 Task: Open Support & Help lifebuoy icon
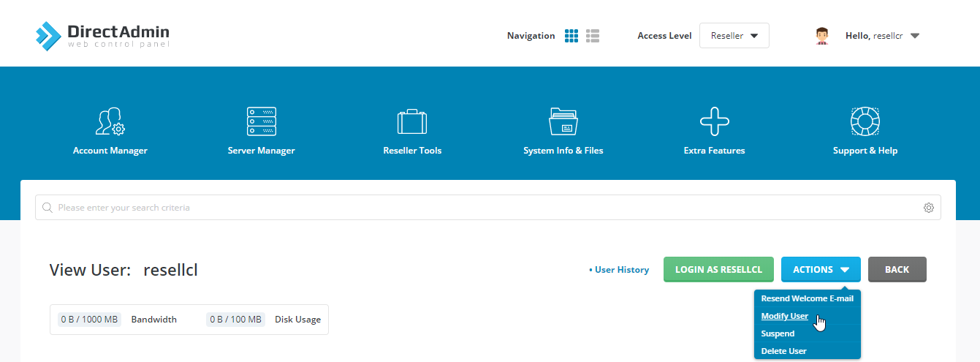click(865, 121)
